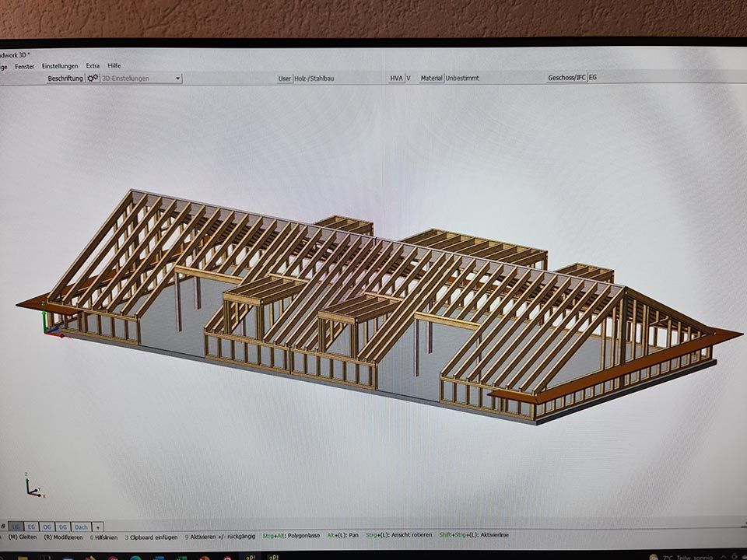This screenshot has height=560, width=747.
Task: Click the HVA field showing V
Action: [408, 78]
